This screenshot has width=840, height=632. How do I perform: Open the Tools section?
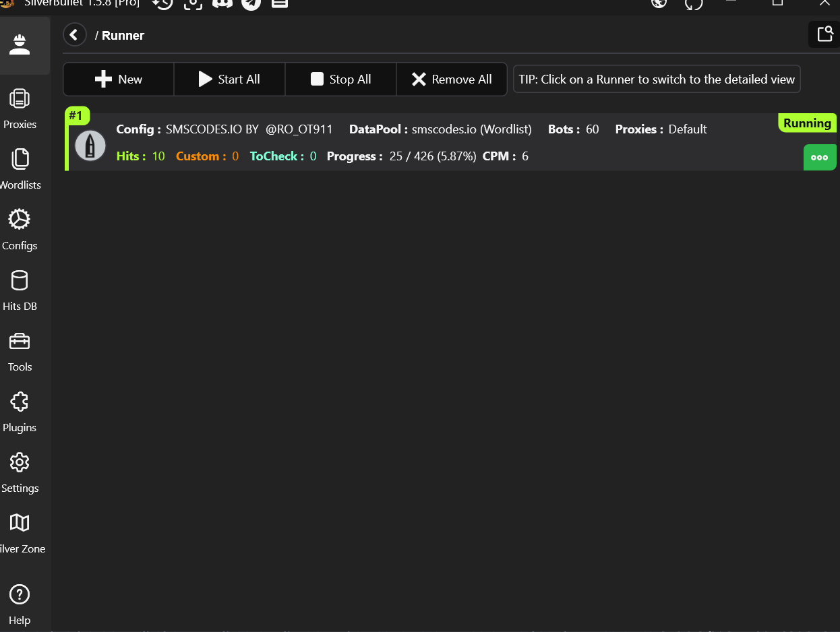tap(20, 352)
